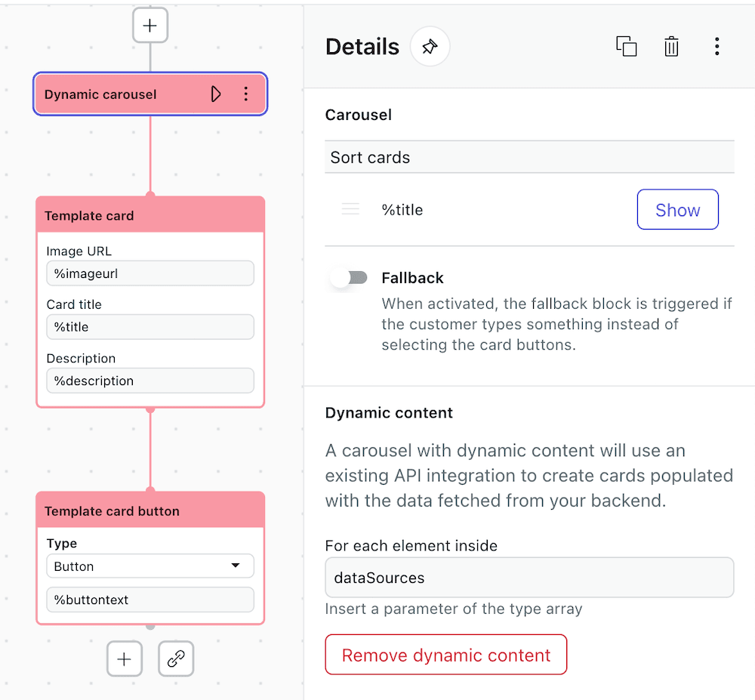Show the %title carousel card

(677, 209)
